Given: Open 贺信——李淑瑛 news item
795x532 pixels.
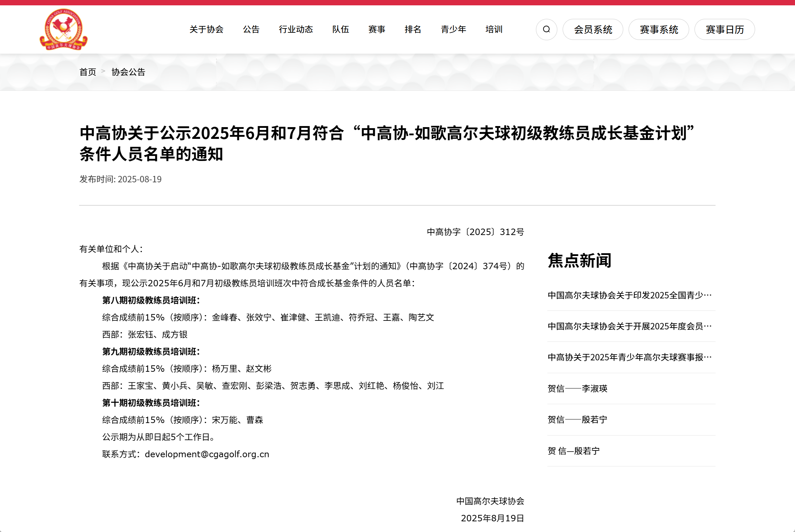Looking at the screenshot, I should tap(577, 388).
